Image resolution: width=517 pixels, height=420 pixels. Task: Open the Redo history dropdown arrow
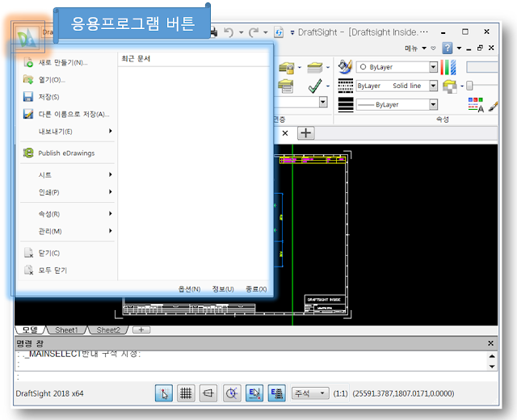coord(266,32)
